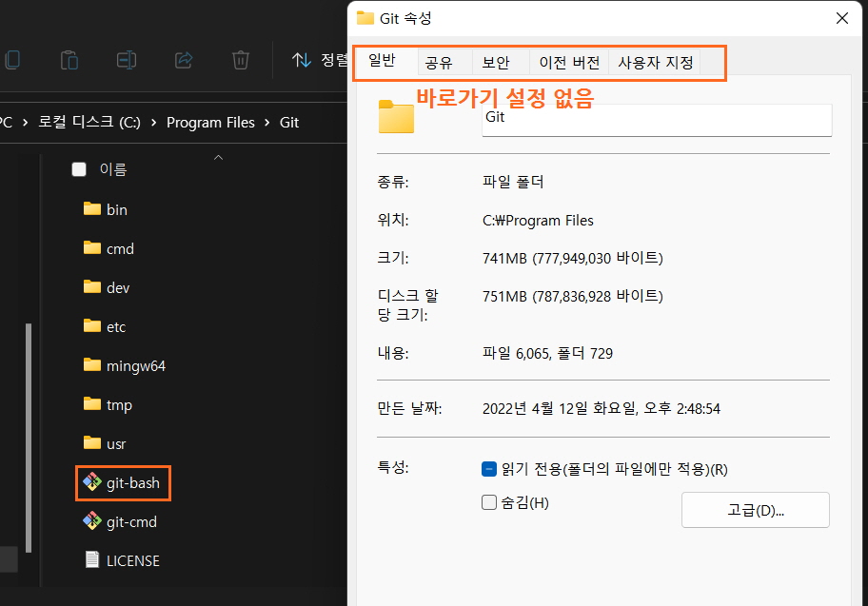Close the Git 속성 properties dialog
This screenshot has width=868, height=606.
(x=842, y=18)
